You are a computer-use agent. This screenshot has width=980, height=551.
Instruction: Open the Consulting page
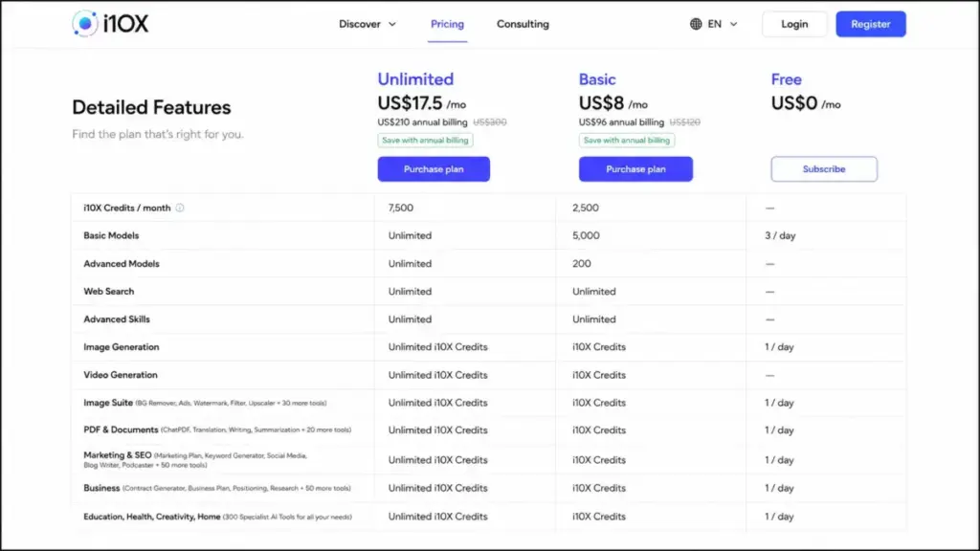pyautogui.click(x=523, y=24)
